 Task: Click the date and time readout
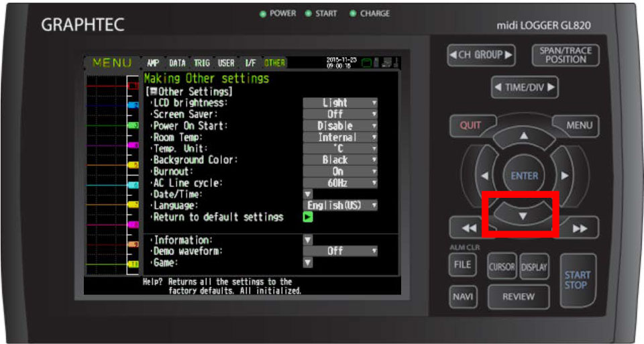tap(341, 63)
